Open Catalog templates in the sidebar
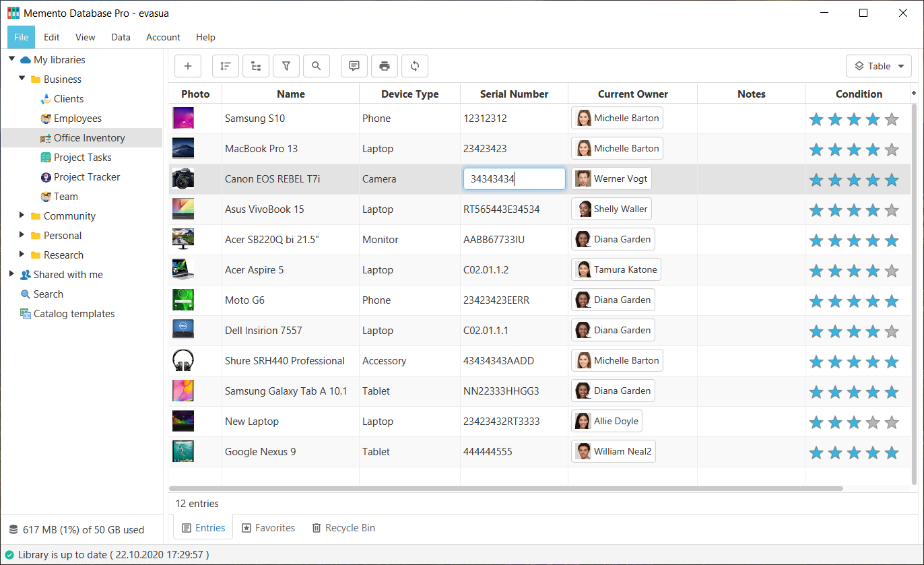This screenshot has width=924, height=565. (x=74, y=314)
